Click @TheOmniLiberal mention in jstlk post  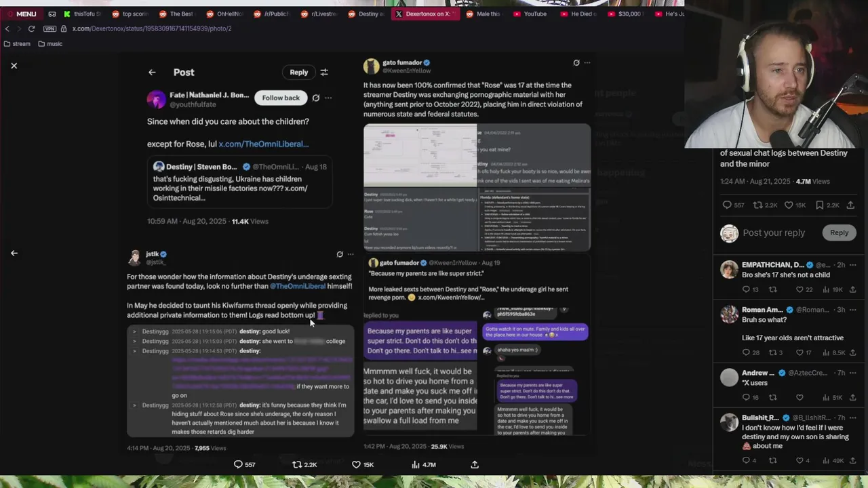coord(298,286)
